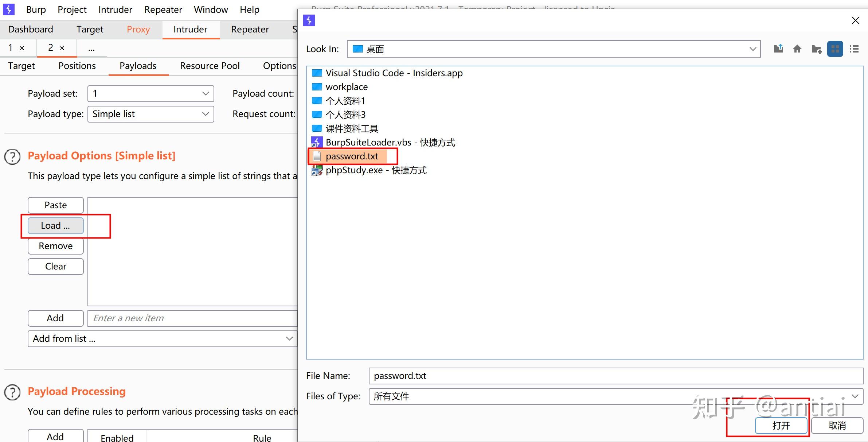Go to home directory icon
This screenshot has width=868, height=442.
point(797,49)
